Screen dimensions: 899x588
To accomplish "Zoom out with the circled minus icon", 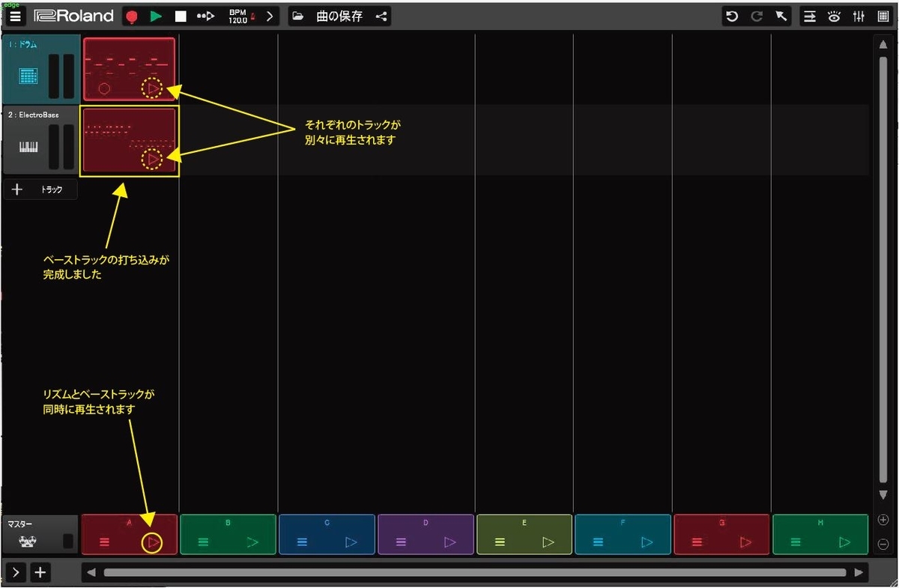I will [x=883, y=545].
